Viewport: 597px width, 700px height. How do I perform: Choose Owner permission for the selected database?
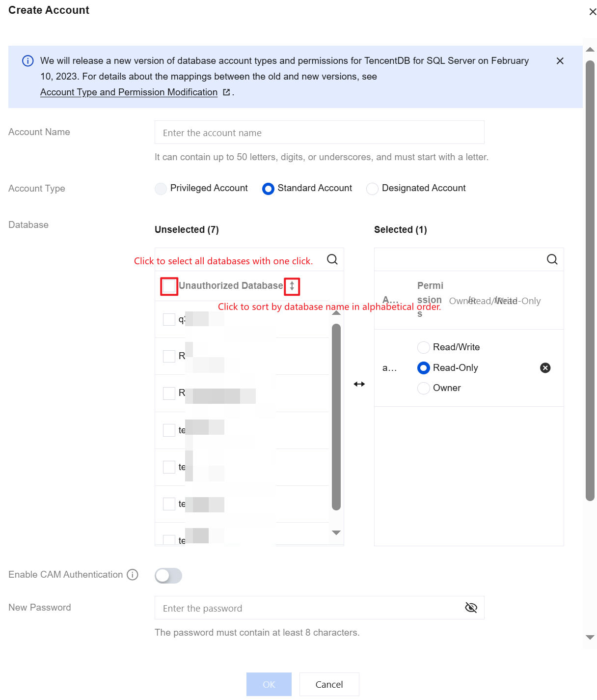click(x=423, y=388)
